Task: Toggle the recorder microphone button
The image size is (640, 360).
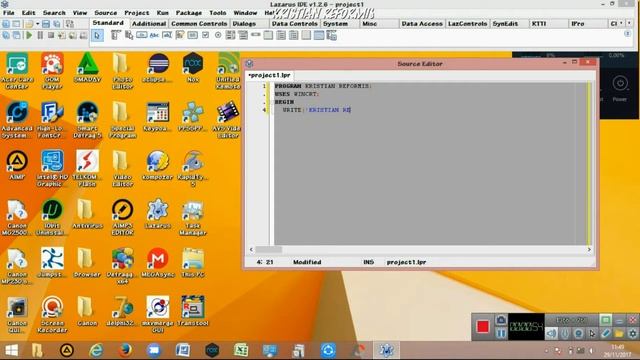Action: [x=564, y=333]
